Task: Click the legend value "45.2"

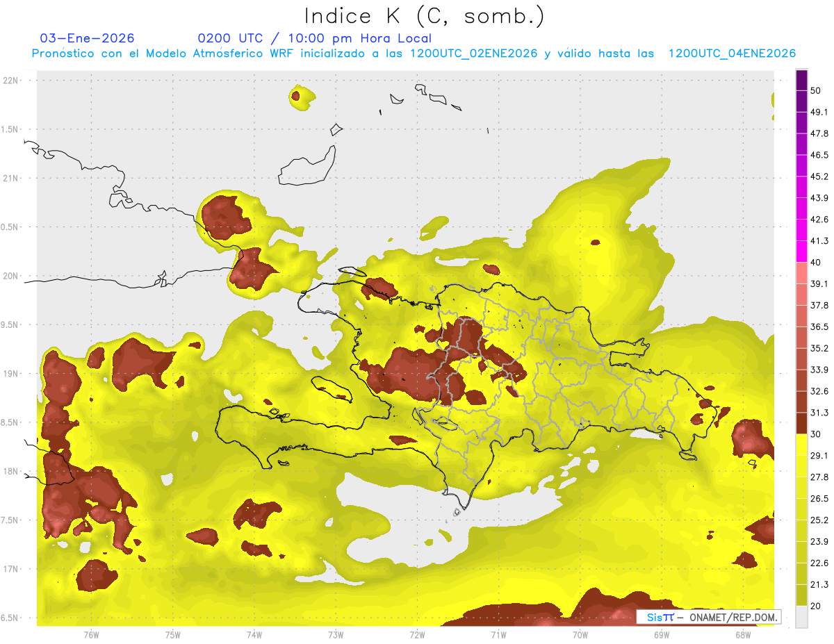Action: tap(819, 176)
